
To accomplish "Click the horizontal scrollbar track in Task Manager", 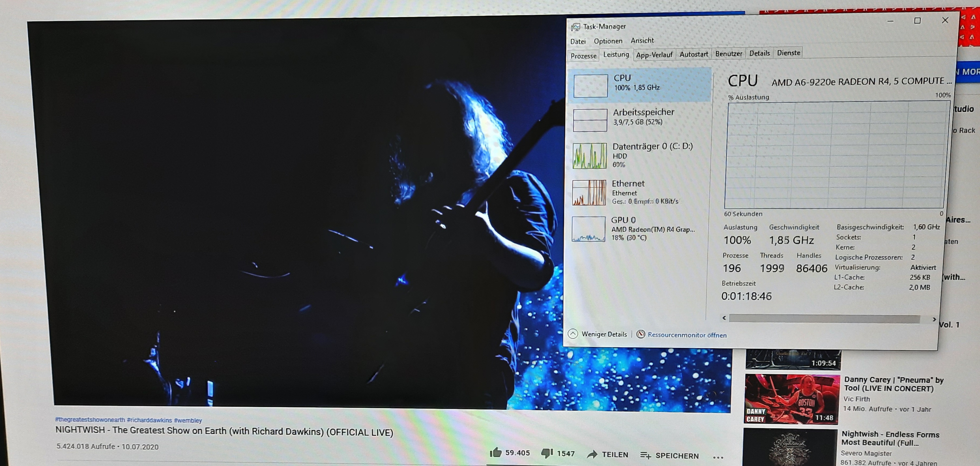I will pyautogui.click(x=824, y=319).
